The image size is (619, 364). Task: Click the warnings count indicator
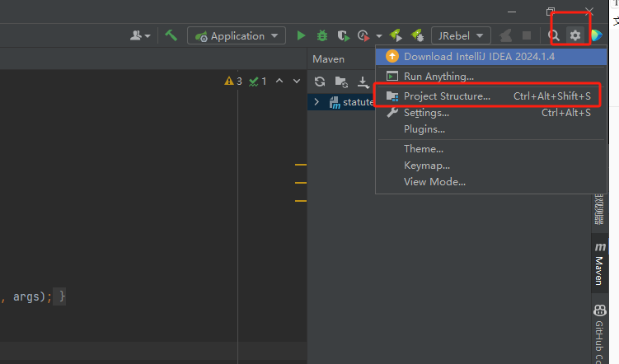[x=233, y=82]
